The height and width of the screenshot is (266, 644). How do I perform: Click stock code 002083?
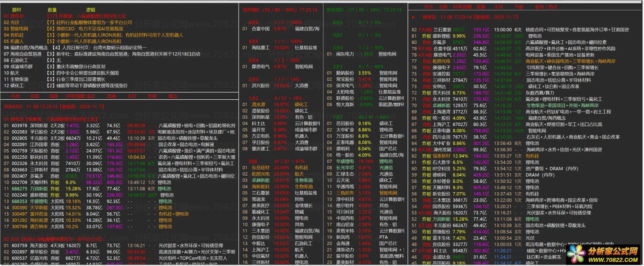click(x=19, y=132)
